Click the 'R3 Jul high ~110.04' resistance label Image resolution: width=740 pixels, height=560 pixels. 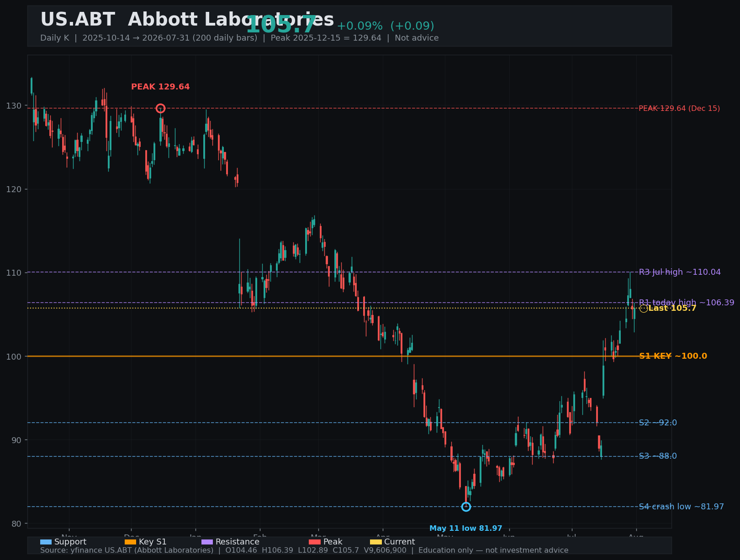coord(680,272)
